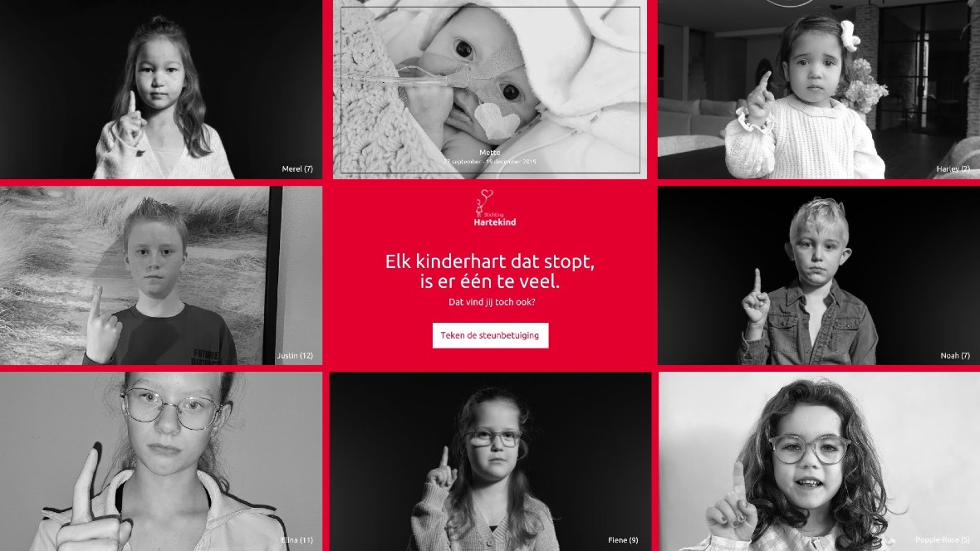Click the 'Mette' name on baby photo

490,153
